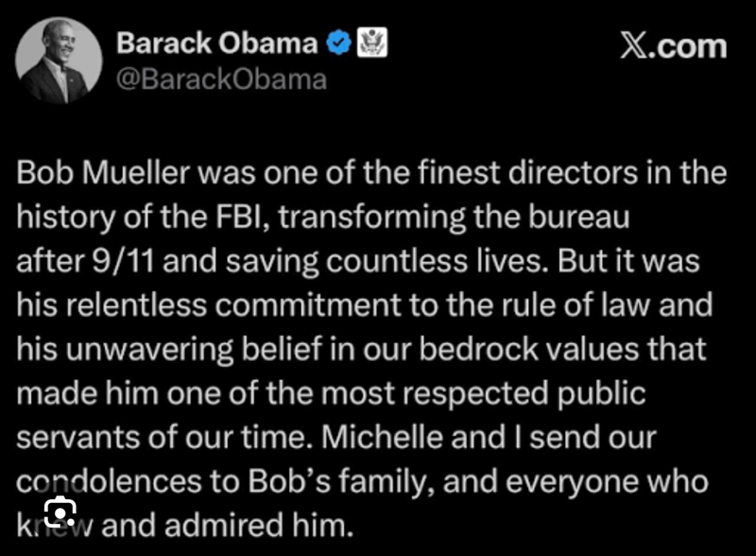Click the X.com logo
Screen dimensions: 756x556
pyautogui.click(x=673, y=45)
